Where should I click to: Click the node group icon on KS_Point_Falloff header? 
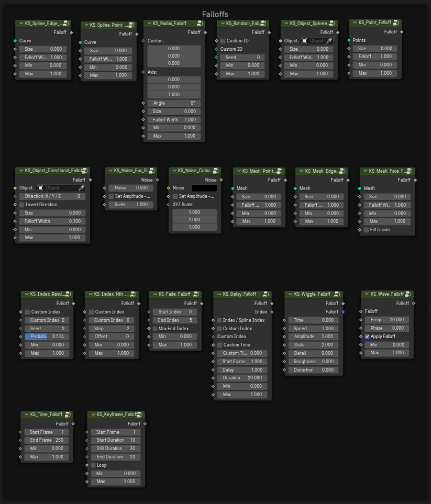[x=395, y=22]
